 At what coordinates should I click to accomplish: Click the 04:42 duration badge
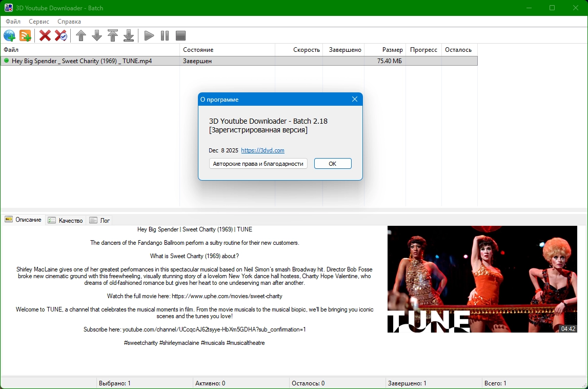pyautogui.click(x=568, y=328)
